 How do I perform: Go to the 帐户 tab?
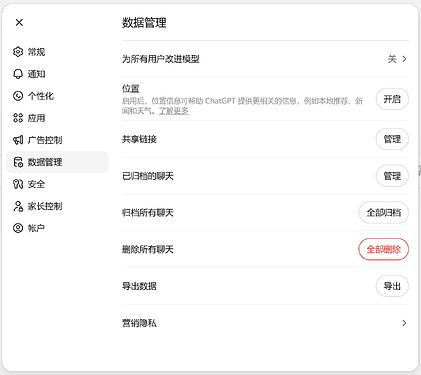[x=57, y=228]
